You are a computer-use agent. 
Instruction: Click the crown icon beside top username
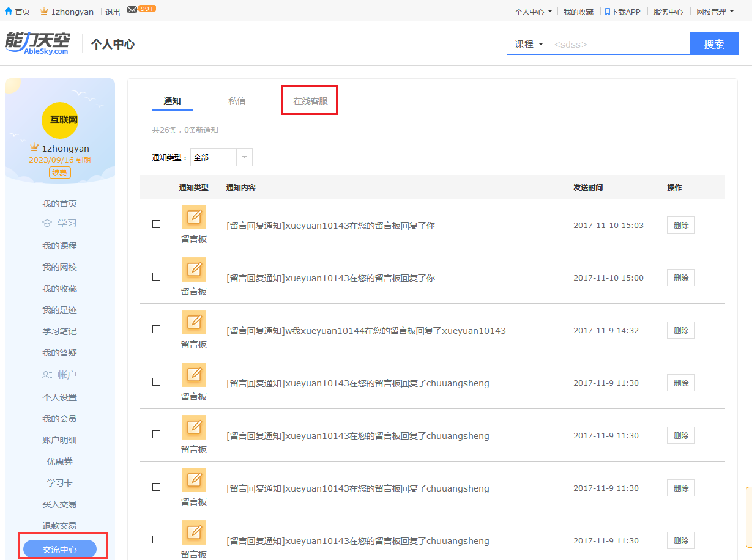coord(44,12)
